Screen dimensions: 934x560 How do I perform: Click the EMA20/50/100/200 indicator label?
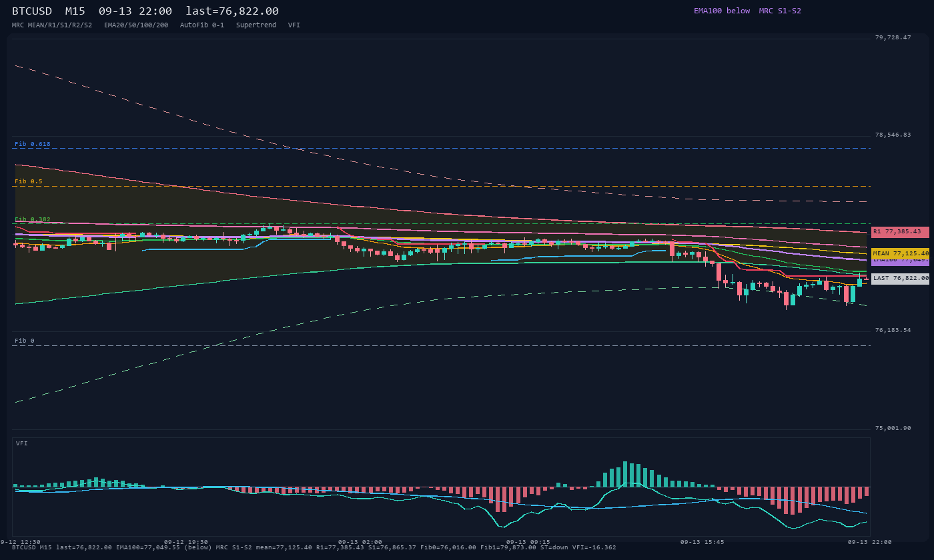136,25
